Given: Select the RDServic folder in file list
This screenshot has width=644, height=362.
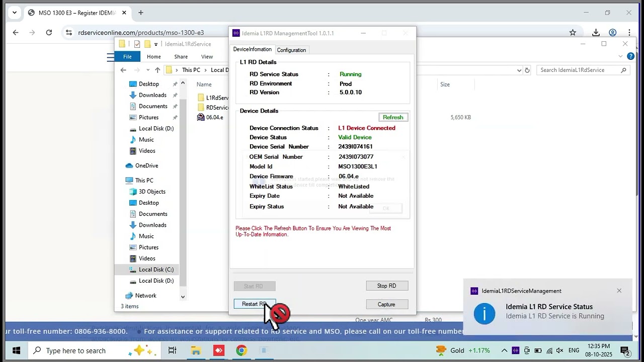Looking at the screenshot, I should click(x=213, y=108).
